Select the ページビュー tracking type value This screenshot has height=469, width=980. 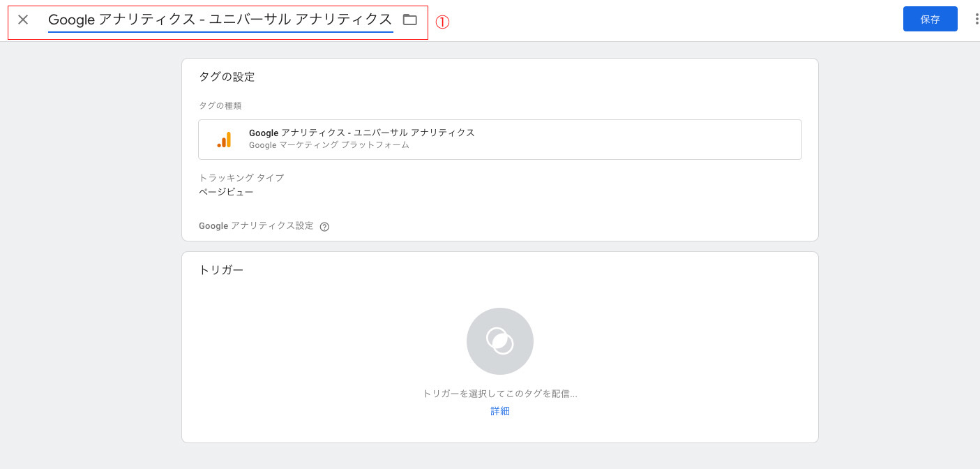point(226,192)
